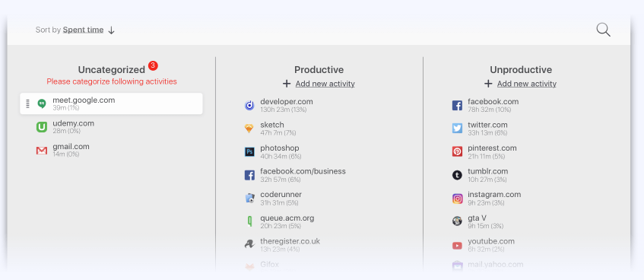
Task: Click the gta V icon
Action: 457,221
